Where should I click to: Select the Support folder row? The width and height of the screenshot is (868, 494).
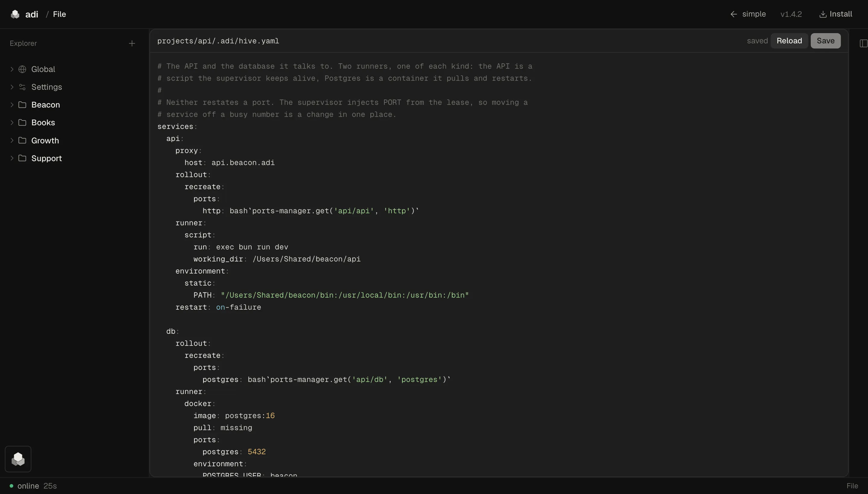pyautogui.click(x=74, y=158)
